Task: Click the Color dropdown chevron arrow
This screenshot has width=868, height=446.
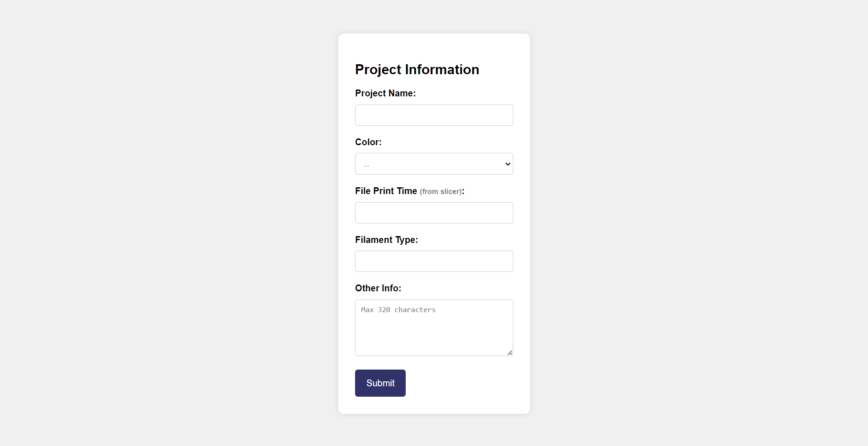Action: coord(508,164)
